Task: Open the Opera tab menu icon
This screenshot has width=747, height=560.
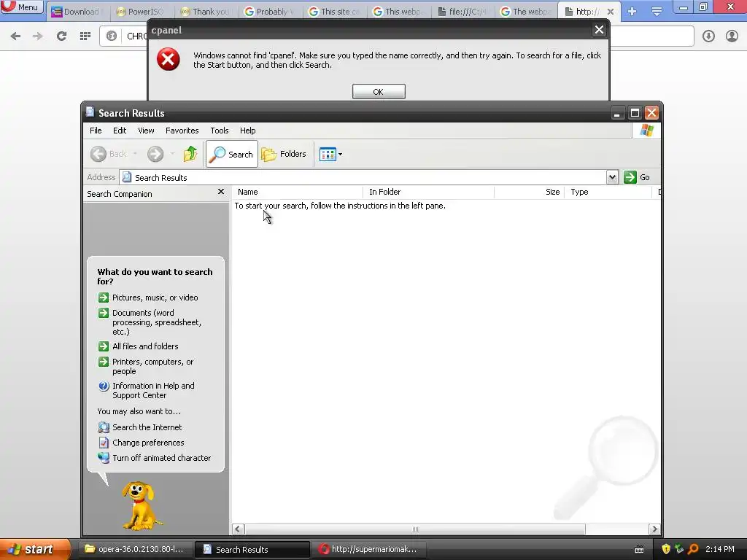Action: tap(657, 12)
